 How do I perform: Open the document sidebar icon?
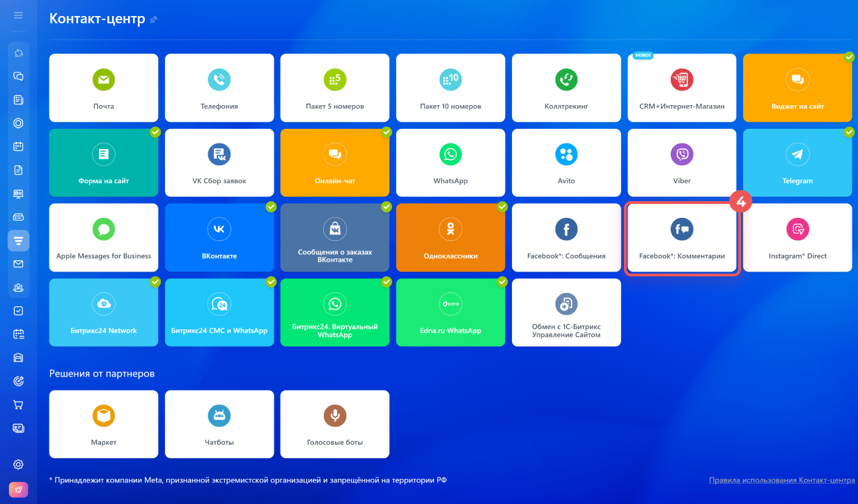coord(19,170)
